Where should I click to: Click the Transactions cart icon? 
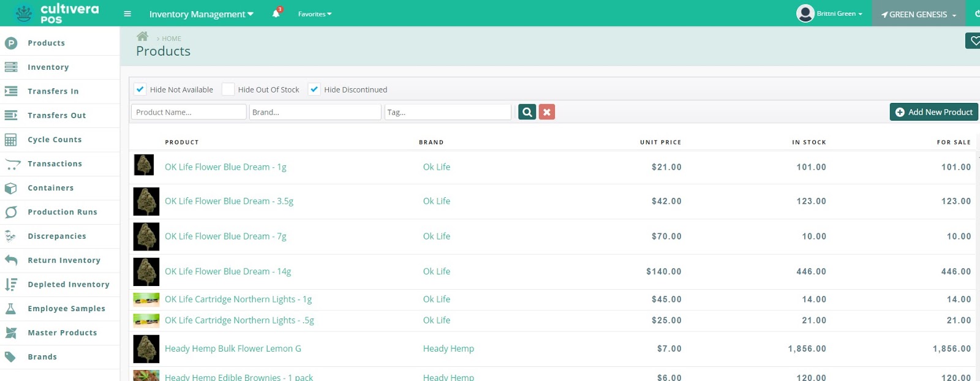(x=12, y=164)
